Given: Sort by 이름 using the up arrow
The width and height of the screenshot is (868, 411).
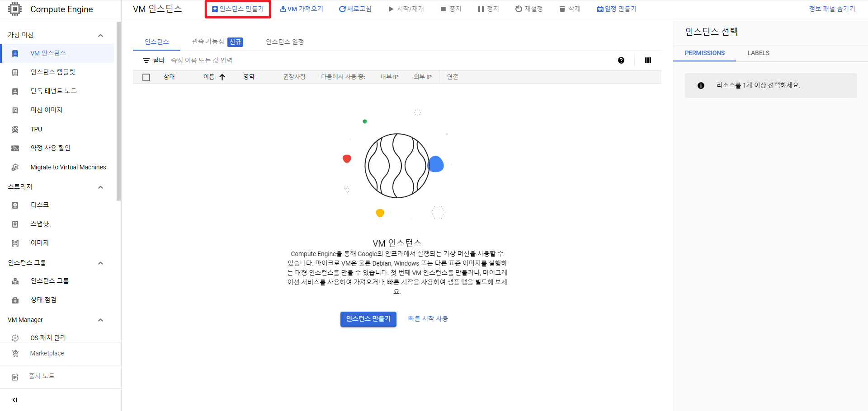Looking at the screenshot, I should coord(222,77).
